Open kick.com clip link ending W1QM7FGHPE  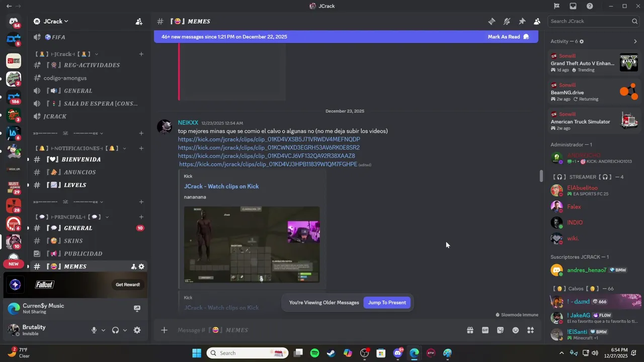268,164
